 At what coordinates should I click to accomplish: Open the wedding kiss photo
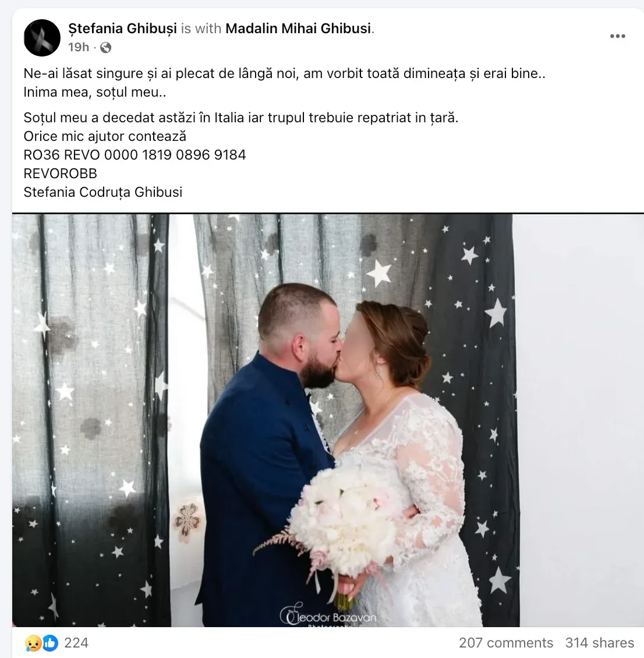(x=328, y=420)
